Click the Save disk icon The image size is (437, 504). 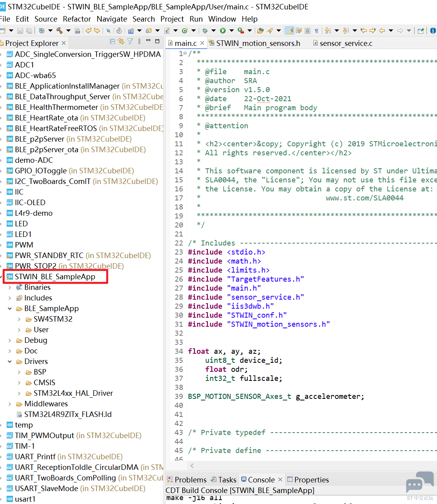pos(20,30)
